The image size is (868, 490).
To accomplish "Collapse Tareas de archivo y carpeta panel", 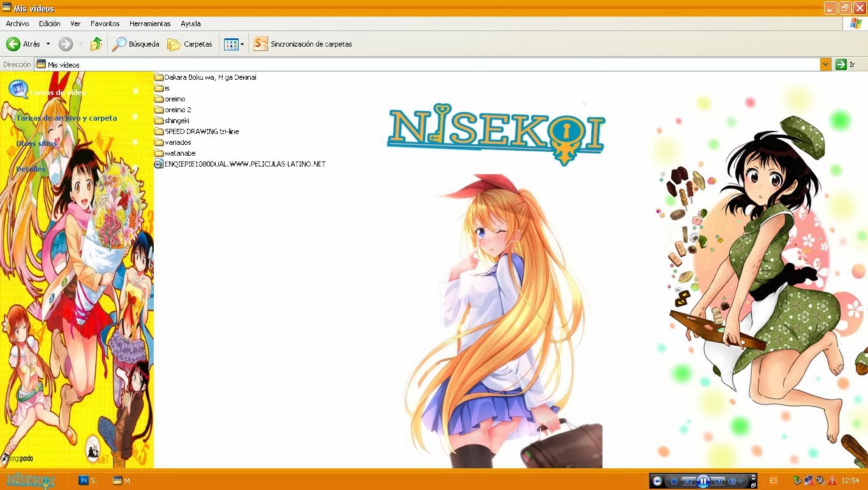I will click(x=135, y=117).
